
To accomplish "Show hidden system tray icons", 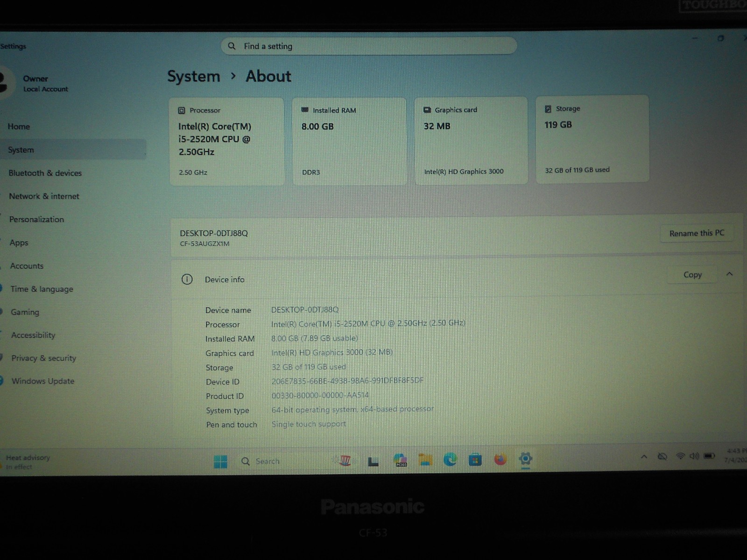I will (644, 457).
